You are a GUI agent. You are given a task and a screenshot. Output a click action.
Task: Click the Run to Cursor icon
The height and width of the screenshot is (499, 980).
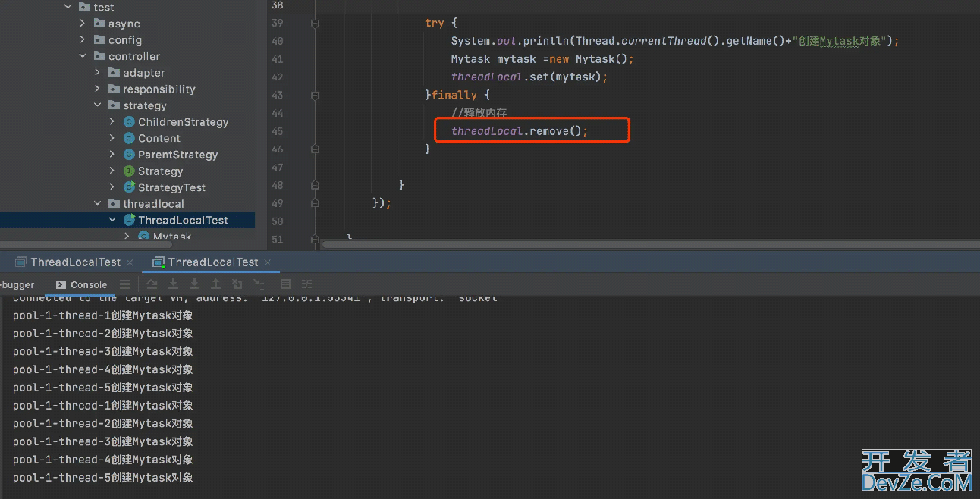pyautogui.click(x=259, y=284)
